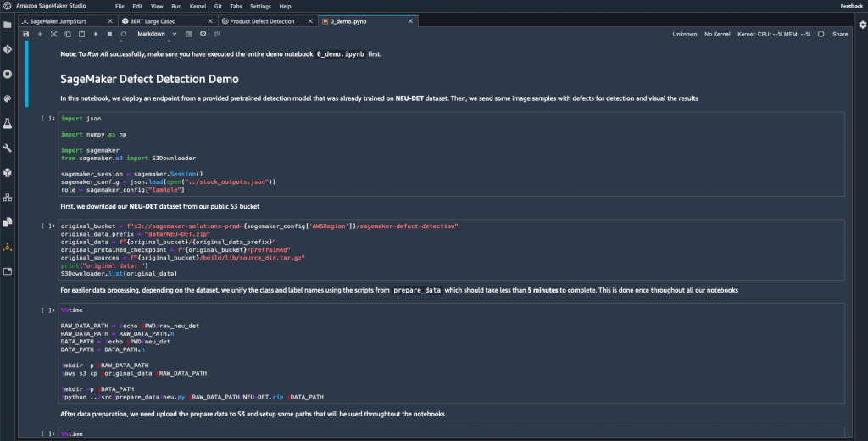Viewport: 868px width, 441px height.
Task: Restart the kernel refresh icon
Action: coord(124,34)
